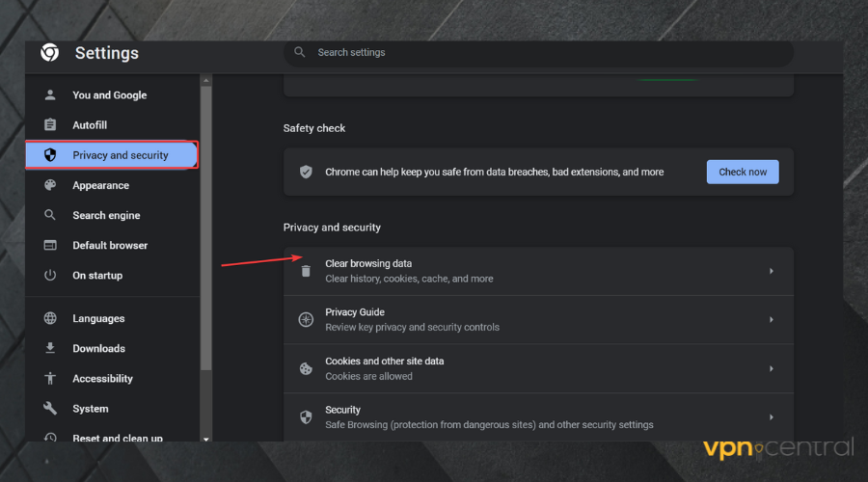Click the restore clock icon for Reset and clean up
This screenshot has width=868, height=482.
[x=50, y=438]
